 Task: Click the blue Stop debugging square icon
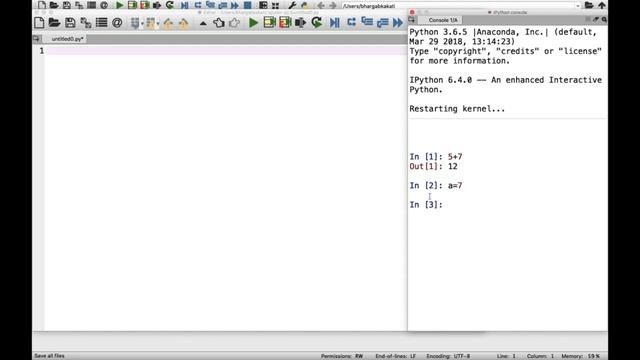click(247, 5)
